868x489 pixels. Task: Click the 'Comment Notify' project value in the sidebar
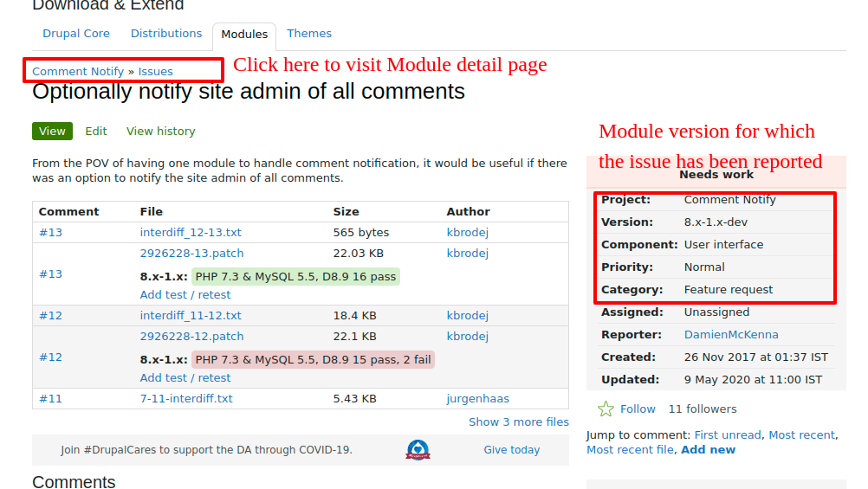click(729, 200)
